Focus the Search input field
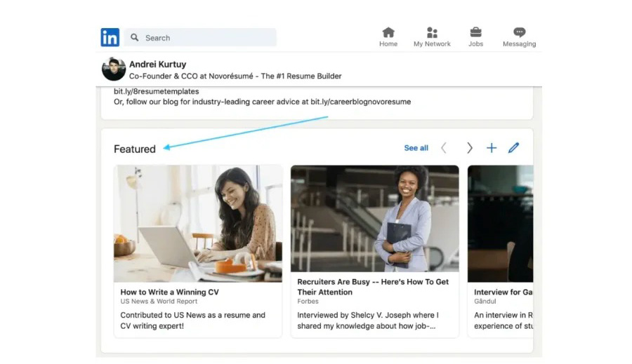Viewport: 632px width, 364px height. (200, 37)
